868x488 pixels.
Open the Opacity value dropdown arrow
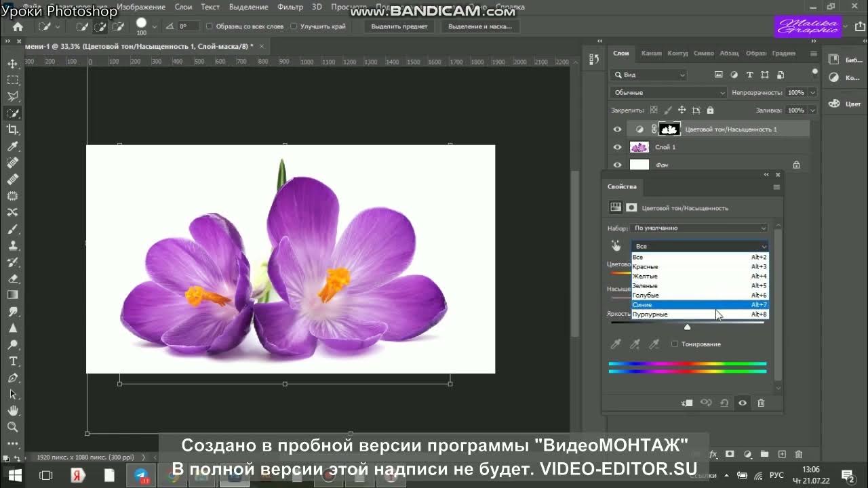[x=812, y=92]
